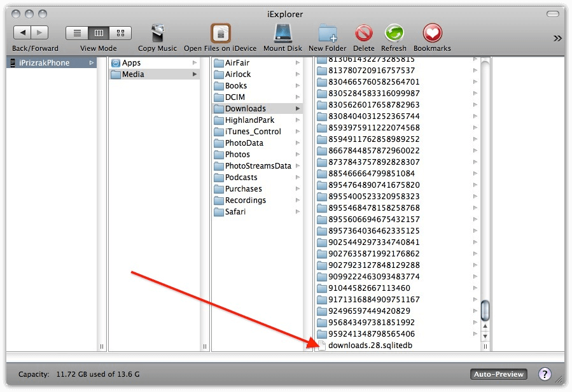Expand Apps folder arrow
Image resolution: width=572 pixels, height=392 pixels.
pos(195,63)
